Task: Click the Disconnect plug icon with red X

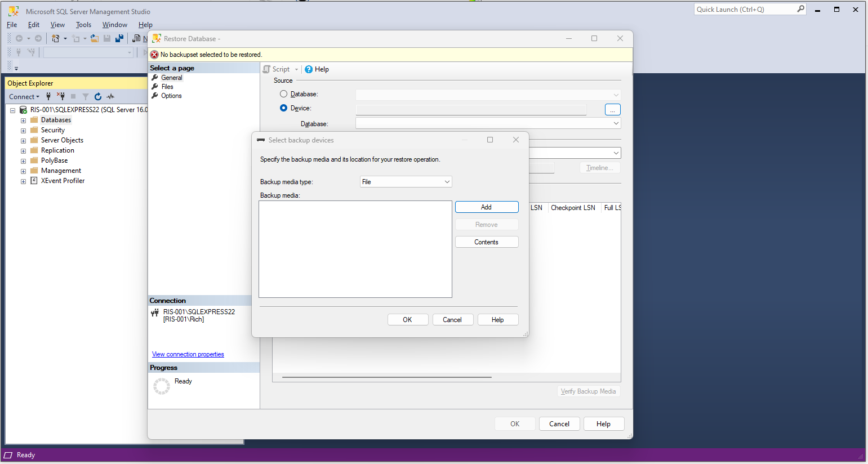Action: coord(61,96)
